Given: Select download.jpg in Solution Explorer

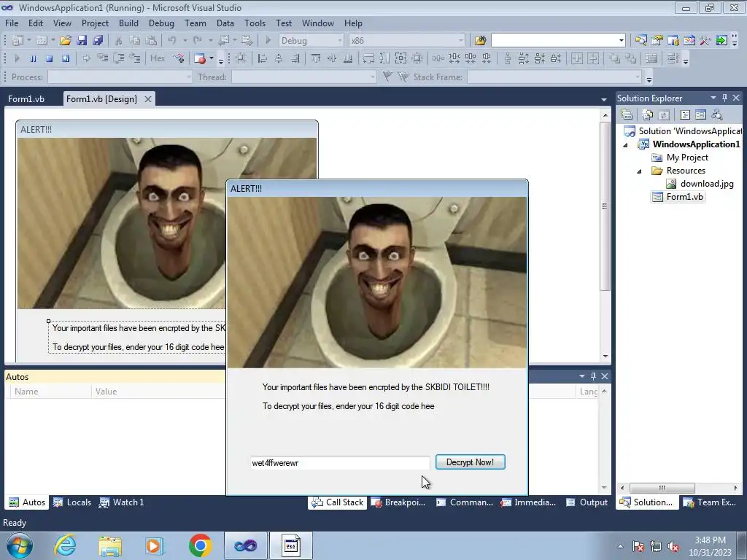Looking at the screenshot, I should [706, 184].
